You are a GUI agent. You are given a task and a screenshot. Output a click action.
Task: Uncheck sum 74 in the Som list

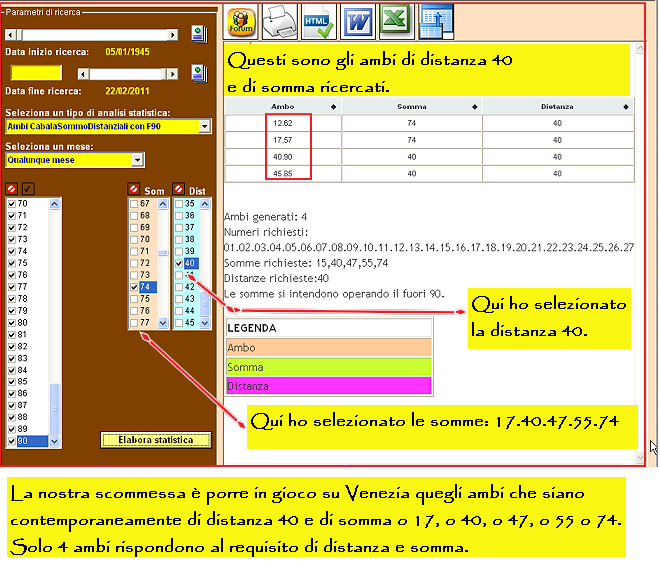(135, 287)
